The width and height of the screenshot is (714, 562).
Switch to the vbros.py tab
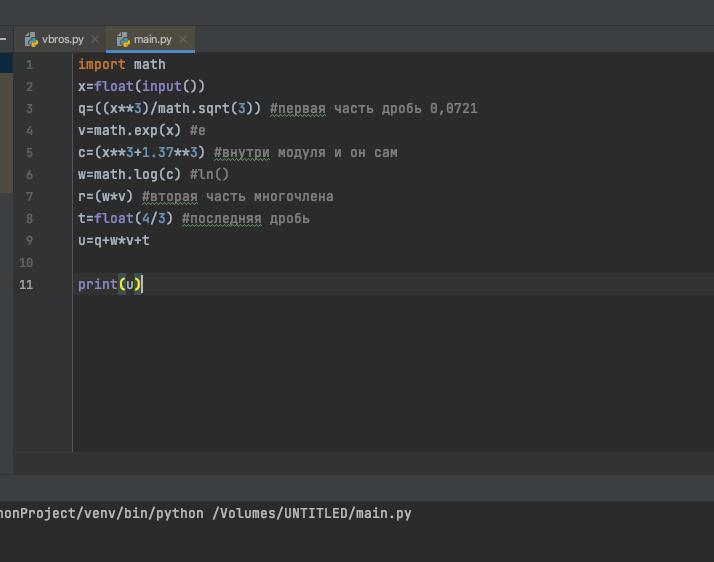pyautogui.click(x=62, y=39)
